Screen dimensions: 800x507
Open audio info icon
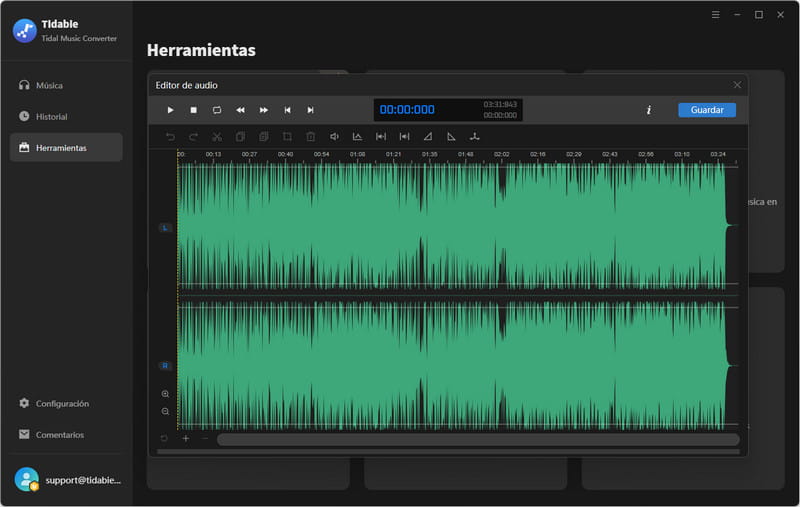(648, 110)
